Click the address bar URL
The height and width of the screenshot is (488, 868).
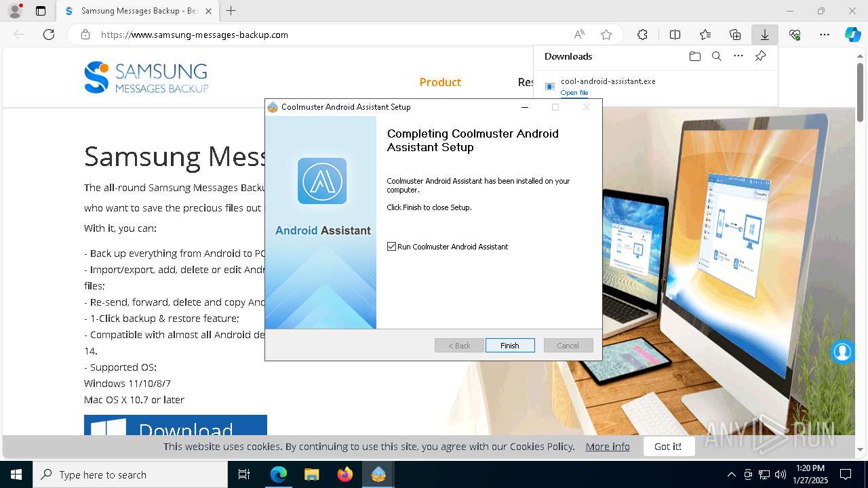point(195,35)
